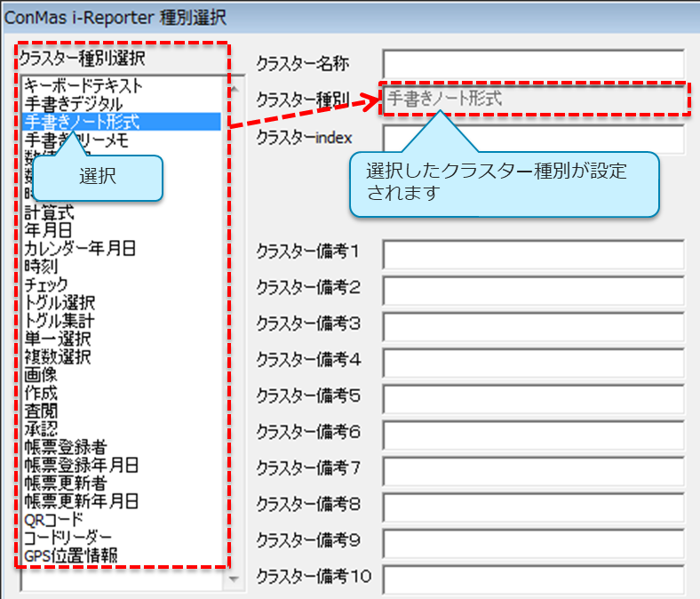
Task: Click the クラスター備考10 input field
Action: [533, 579]
